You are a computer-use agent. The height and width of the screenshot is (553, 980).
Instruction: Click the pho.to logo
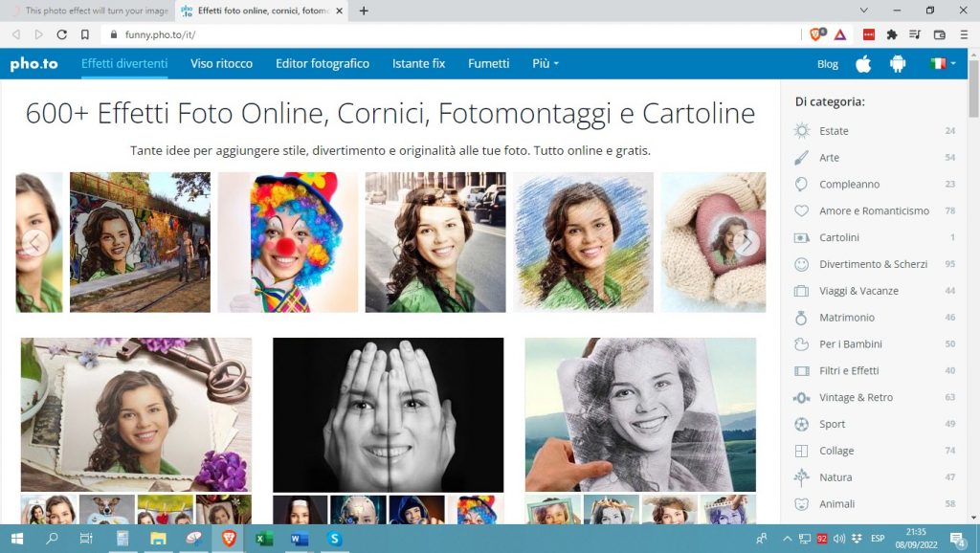33,64
